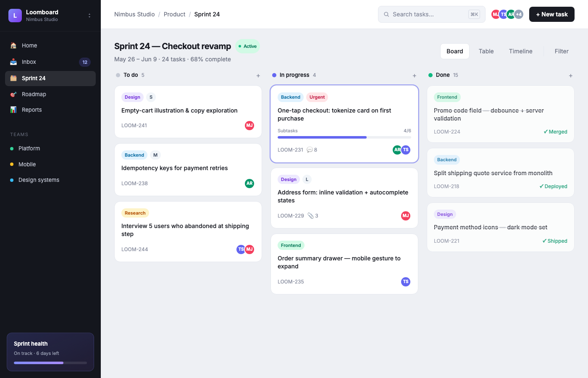
Task: Add a card to the In progress column
Action: (415, 76)
